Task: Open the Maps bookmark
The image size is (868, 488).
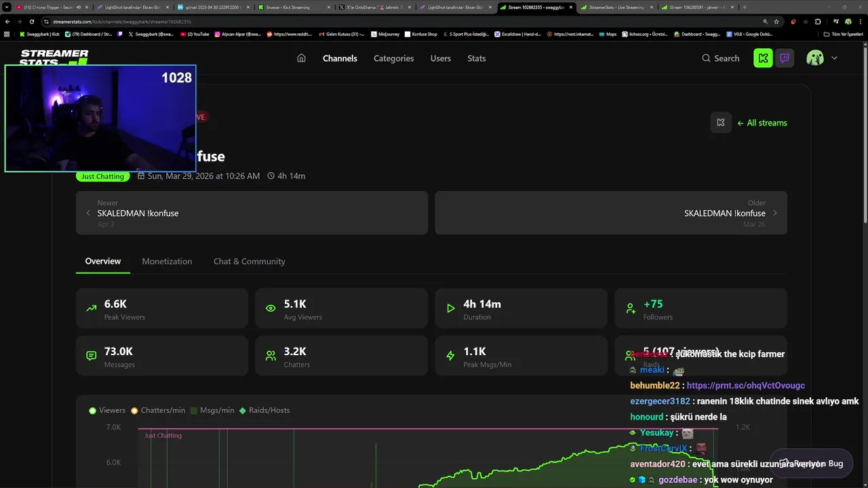Action: (607, 34)
